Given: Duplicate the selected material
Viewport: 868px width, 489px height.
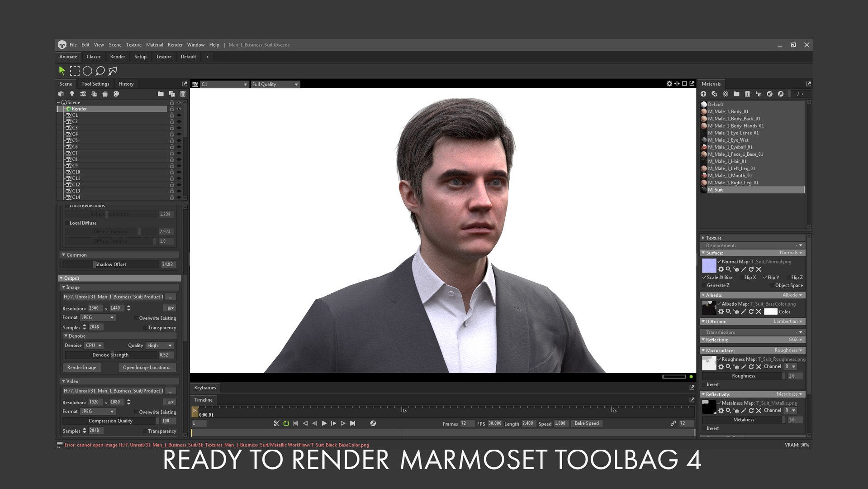Looking at the screenshot, I should point(714,94).
